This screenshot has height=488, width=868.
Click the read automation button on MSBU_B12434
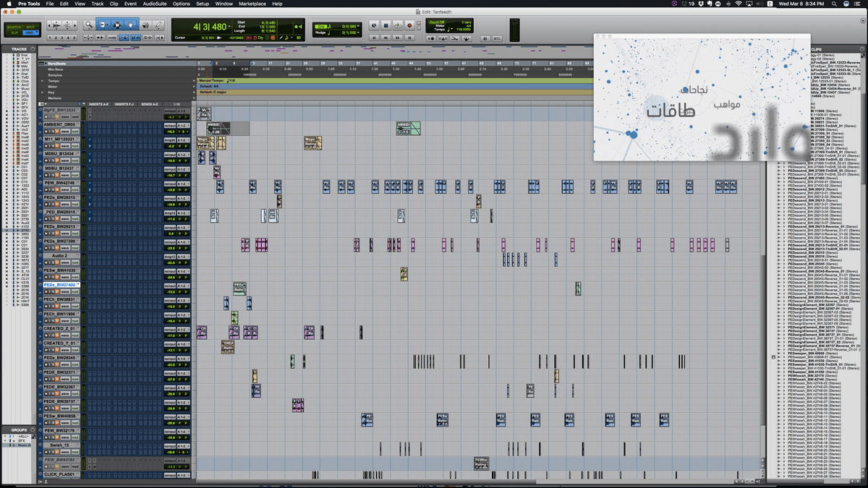74,160
